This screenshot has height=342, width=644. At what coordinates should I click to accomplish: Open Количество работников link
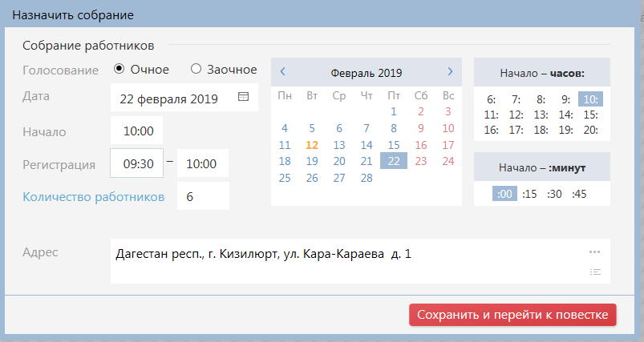(x=94, y=196)
